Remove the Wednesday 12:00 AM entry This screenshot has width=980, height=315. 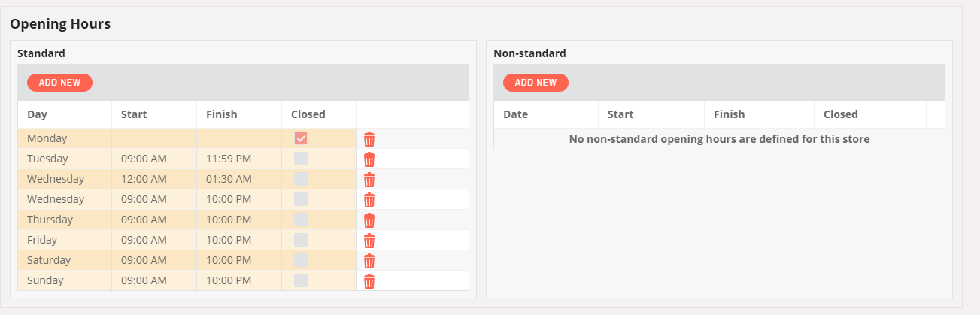[369, 180]
